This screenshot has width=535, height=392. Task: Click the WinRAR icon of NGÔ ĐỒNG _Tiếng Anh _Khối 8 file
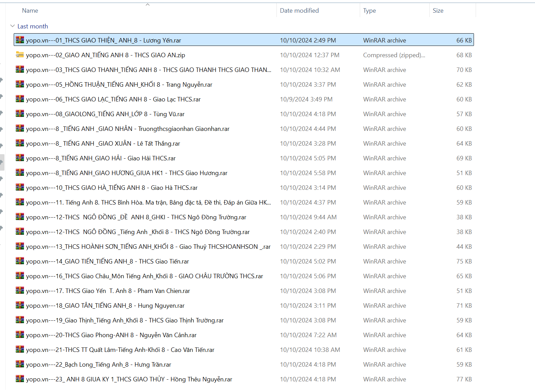tap(20, 231)
